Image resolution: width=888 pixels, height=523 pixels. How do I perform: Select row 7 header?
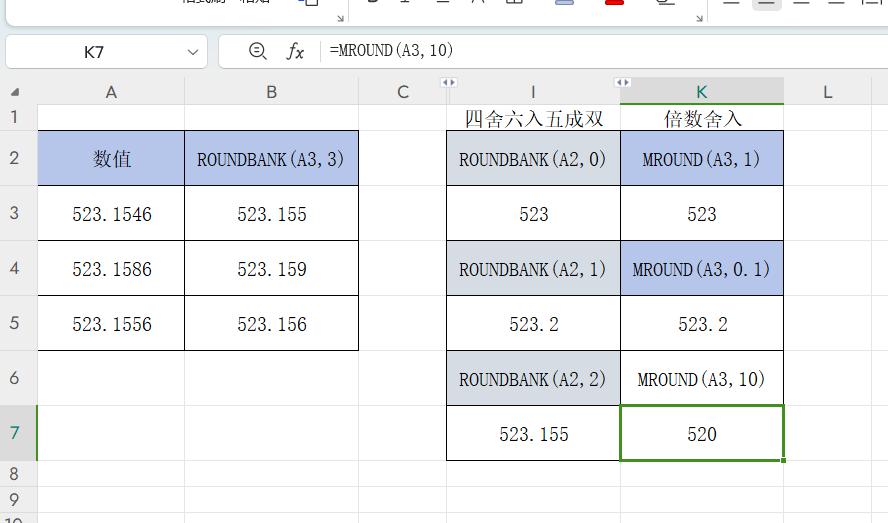pyautogui.click(x=14, y=433)
